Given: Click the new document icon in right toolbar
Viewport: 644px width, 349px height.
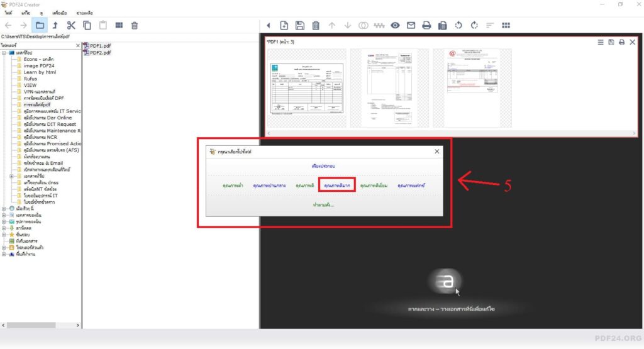Looking at the screenshot, I should (284, 25).
